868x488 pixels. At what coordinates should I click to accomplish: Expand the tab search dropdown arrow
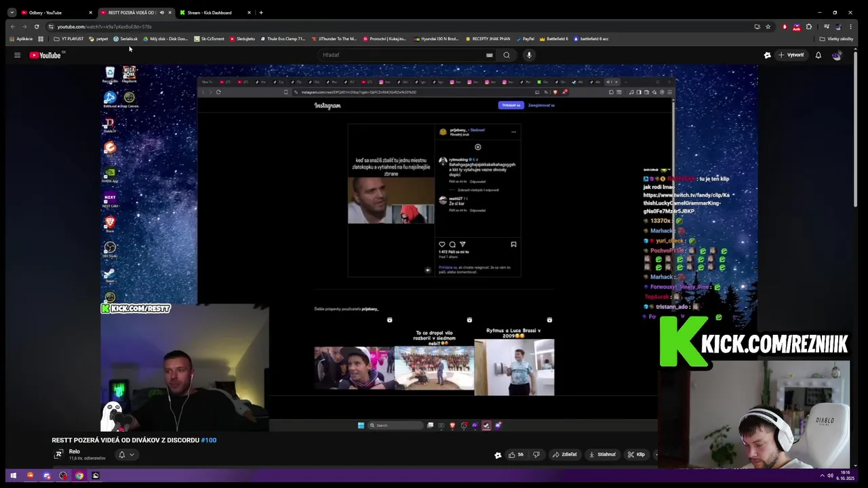tap(12, 12)
